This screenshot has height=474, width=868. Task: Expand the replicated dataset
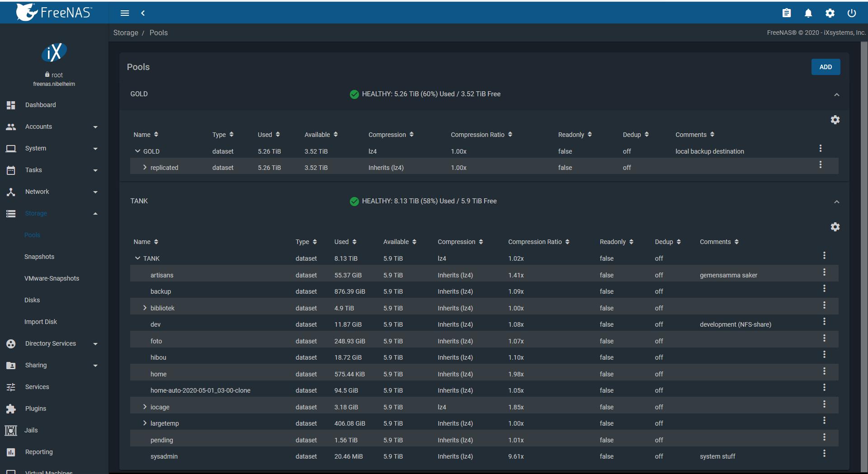[x=145, y=167]
